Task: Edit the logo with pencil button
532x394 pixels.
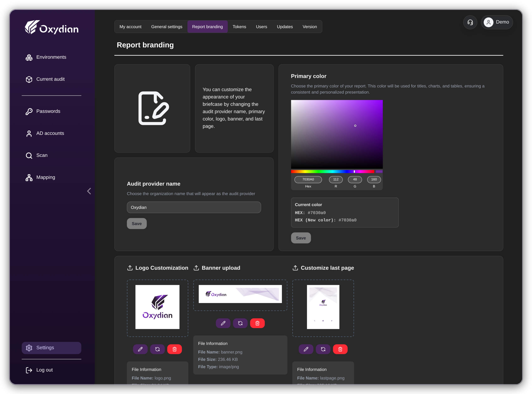Action: coord(140,349)
